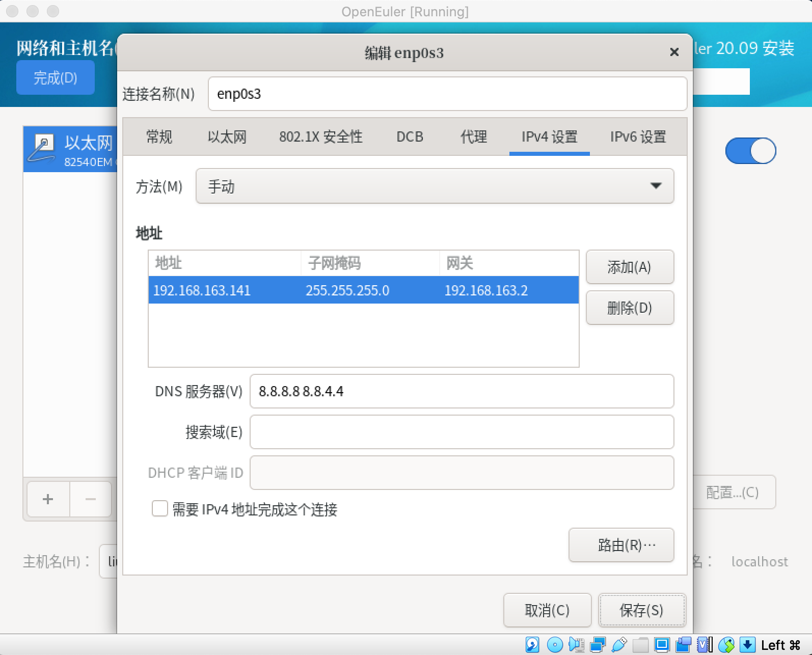Image resolution: width=812 pixels, height=655 pixels.
Task: Click the DHCP client ID field
Action: click(x=462, y=473)
